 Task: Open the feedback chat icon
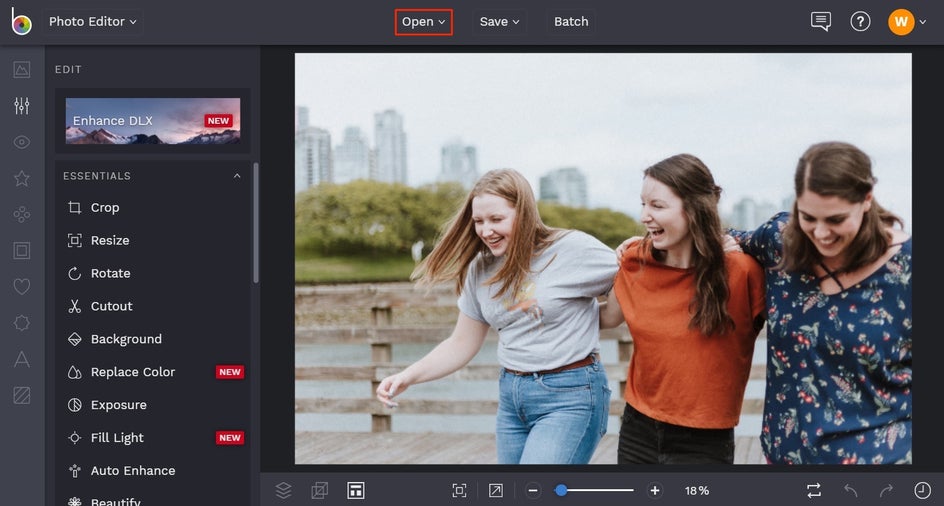pos(821,21)
